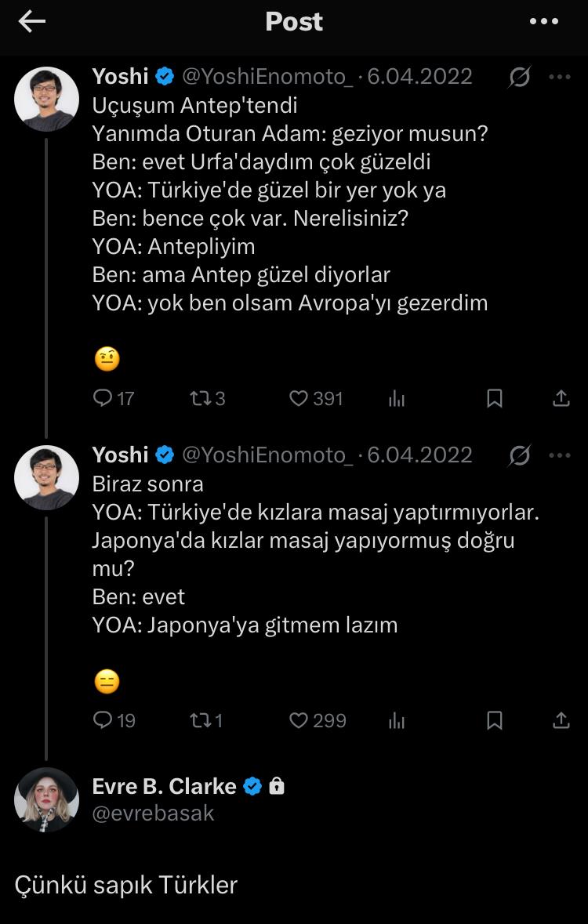Bookmark the first Yoshi tweet
Screen dimensions: 588x924
coord(495,398)
